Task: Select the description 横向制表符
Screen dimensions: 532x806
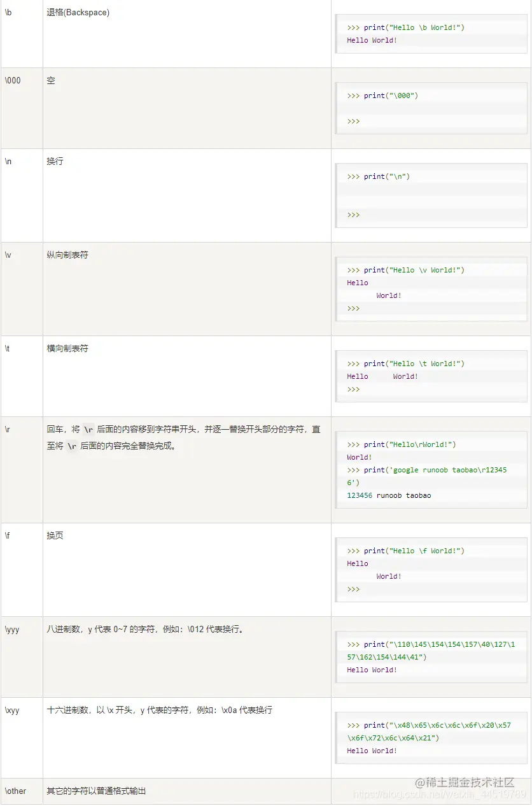Action: click(x=67, y=348)
